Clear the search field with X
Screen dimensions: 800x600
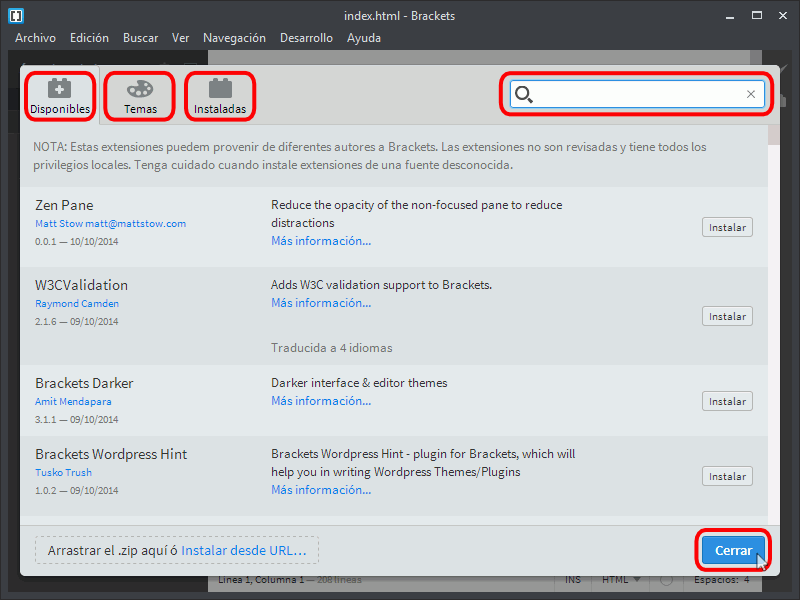751,94
